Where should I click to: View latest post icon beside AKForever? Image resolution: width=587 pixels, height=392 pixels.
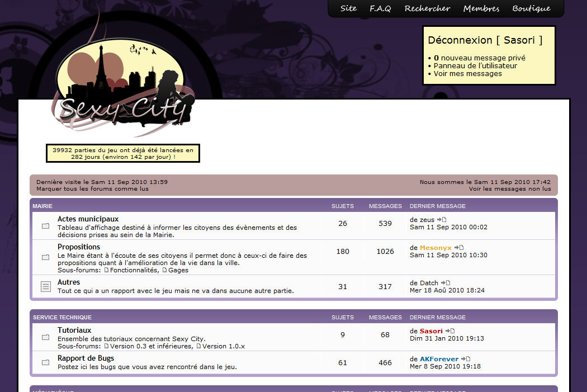(466, 359)
